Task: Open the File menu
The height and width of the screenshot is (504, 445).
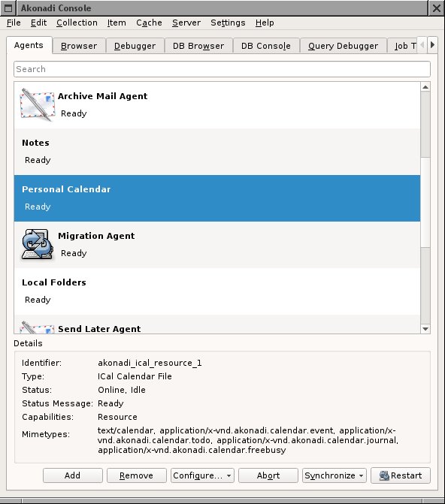Action: click(14, 23)
